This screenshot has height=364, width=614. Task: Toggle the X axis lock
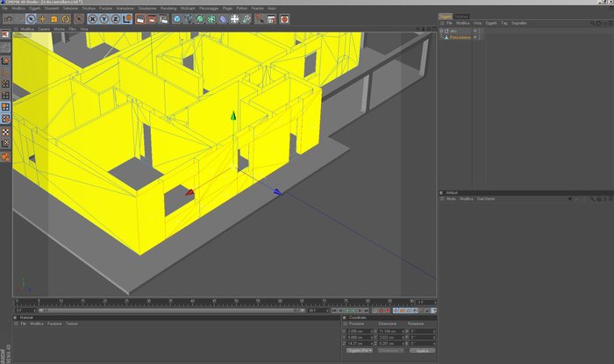coord(92,18)
